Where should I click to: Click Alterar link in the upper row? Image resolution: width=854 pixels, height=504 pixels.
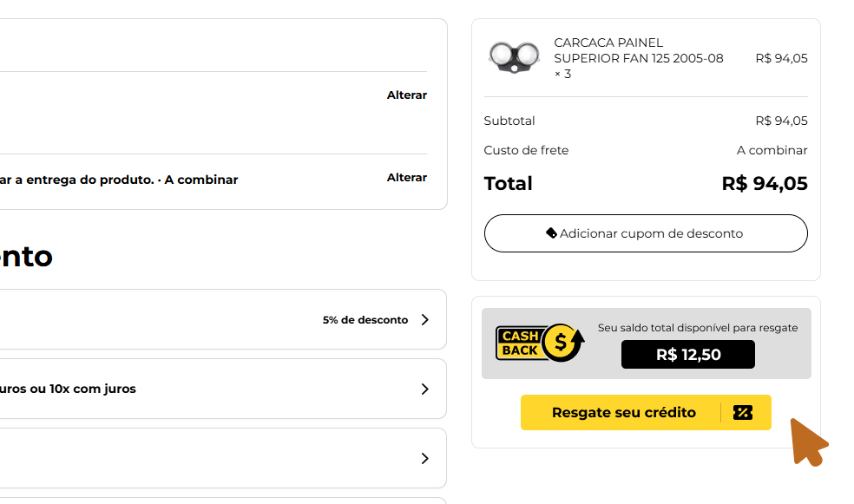[x=407, y=95]
